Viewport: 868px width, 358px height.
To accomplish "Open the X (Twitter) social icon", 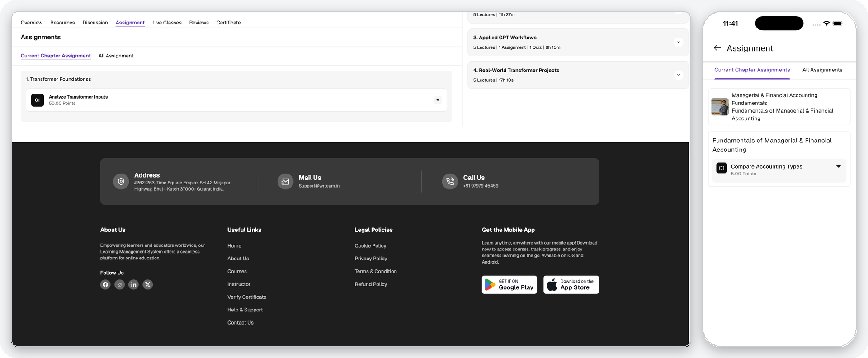I will tap(148, 284).
